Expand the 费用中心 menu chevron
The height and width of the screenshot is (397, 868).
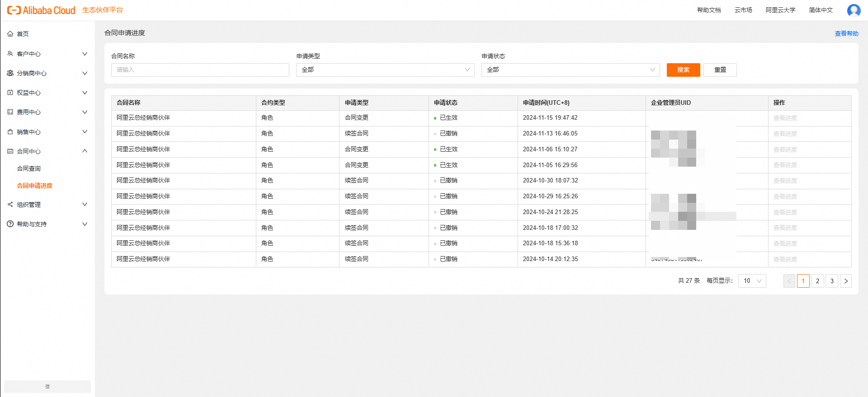[85, 112]
